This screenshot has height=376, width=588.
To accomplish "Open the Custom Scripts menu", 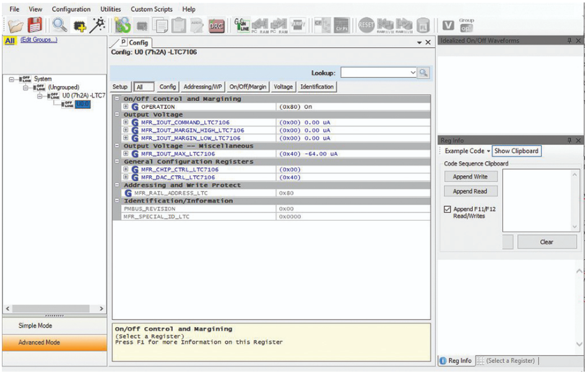I will pyautogui.click(x=152, y=9).
